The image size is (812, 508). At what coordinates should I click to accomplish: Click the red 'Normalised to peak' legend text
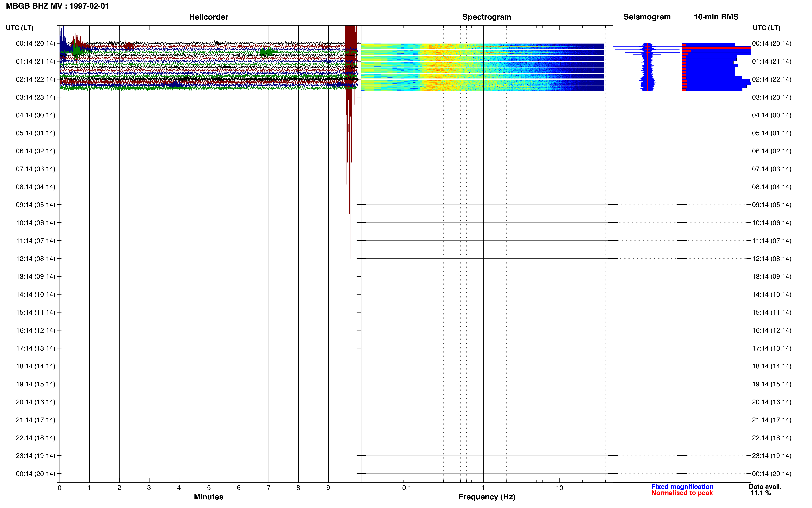(x=682, y=493)
